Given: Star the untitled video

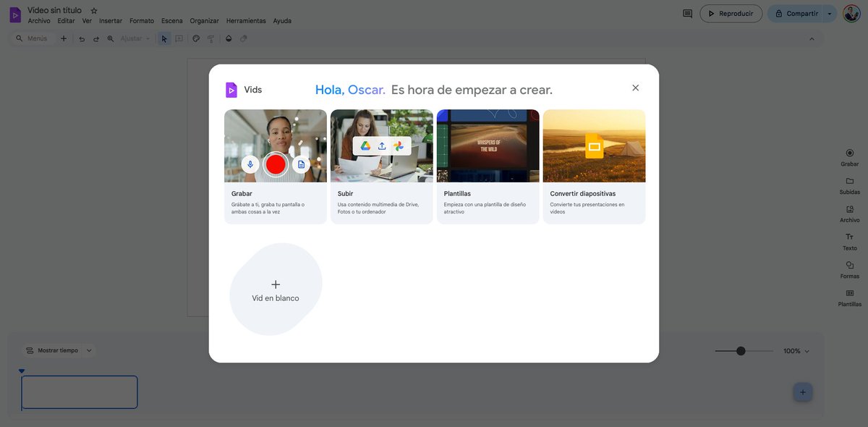Looking at the screenshot, I should click(94, 11).
